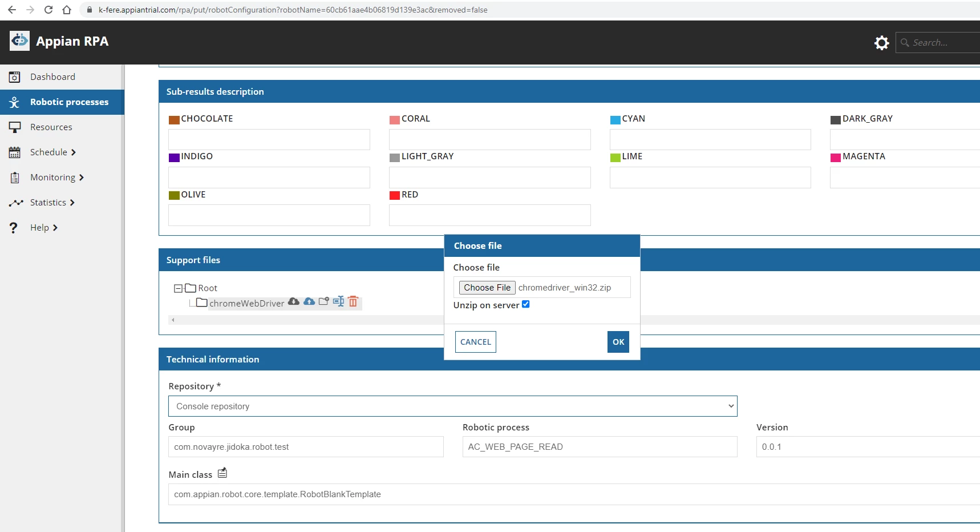The width and height of the screenshot is (980, 532).
Task: Click the MAGENTA color swatch
Action: coord(836,158)
